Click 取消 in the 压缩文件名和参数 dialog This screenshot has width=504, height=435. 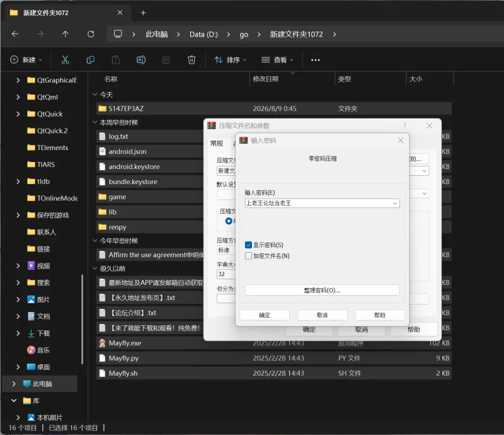coord(361,330)
